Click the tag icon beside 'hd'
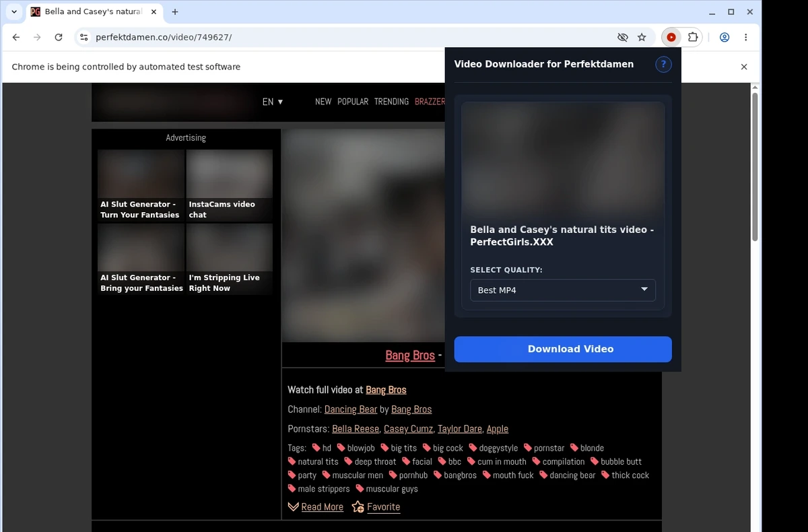 pyautogui.click(x=316, y=448)
